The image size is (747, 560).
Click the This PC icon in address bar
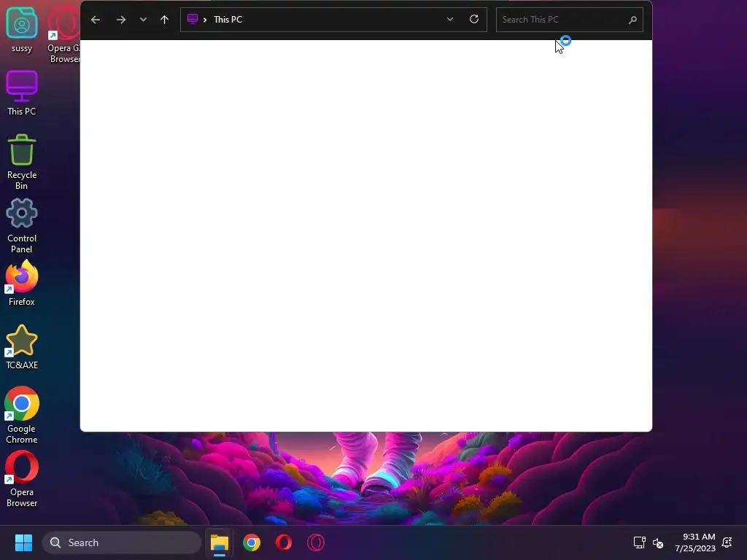(x=193, y=19)
